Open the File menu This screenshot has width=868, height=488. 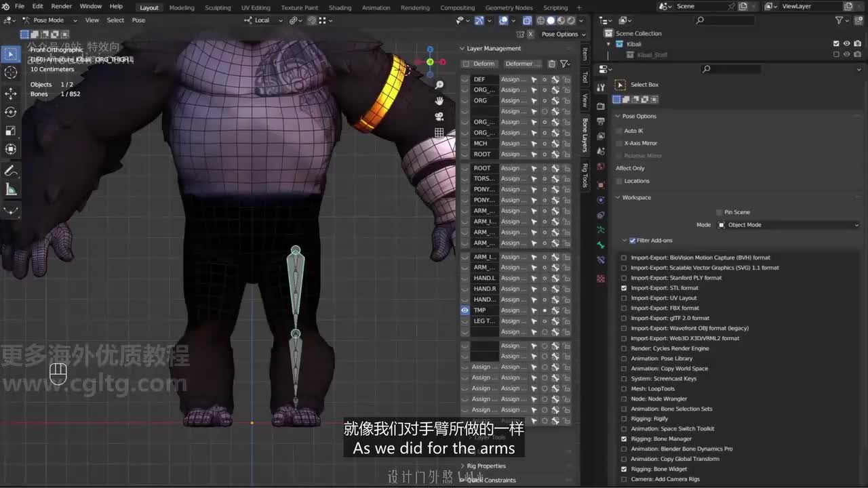(x=20, y=7)
